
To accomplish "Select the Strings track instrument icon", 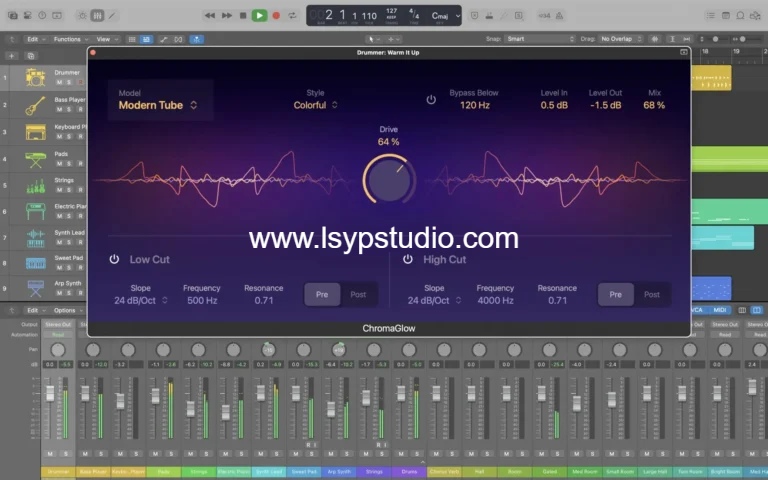I will (35, 186).
